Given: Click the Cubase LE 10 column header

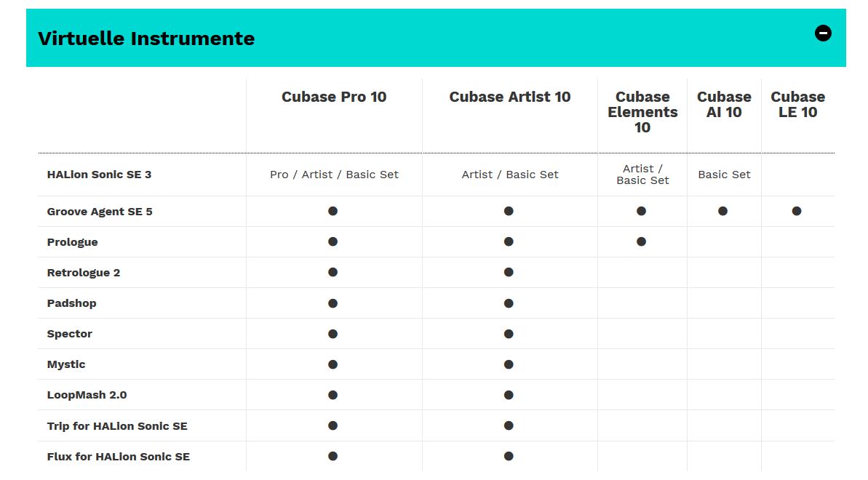Looking at the screenshot, I should [797, 104].
